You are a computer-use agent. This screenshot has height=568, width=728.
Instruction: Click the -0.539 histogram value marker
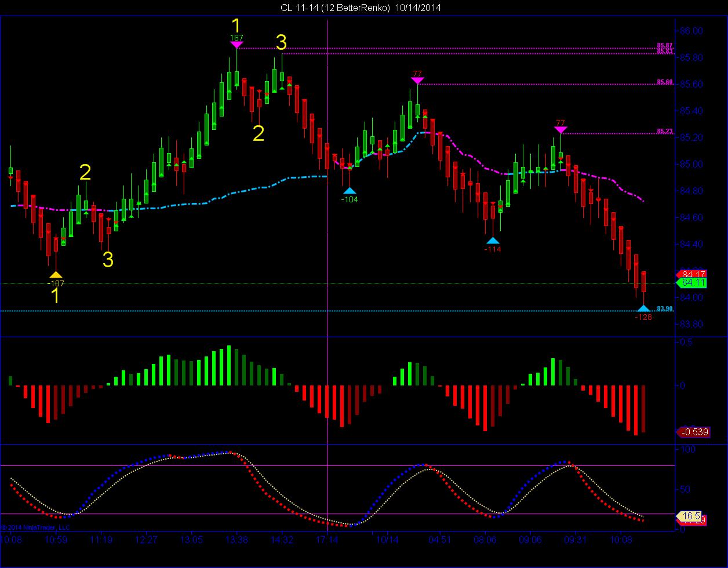693,432
